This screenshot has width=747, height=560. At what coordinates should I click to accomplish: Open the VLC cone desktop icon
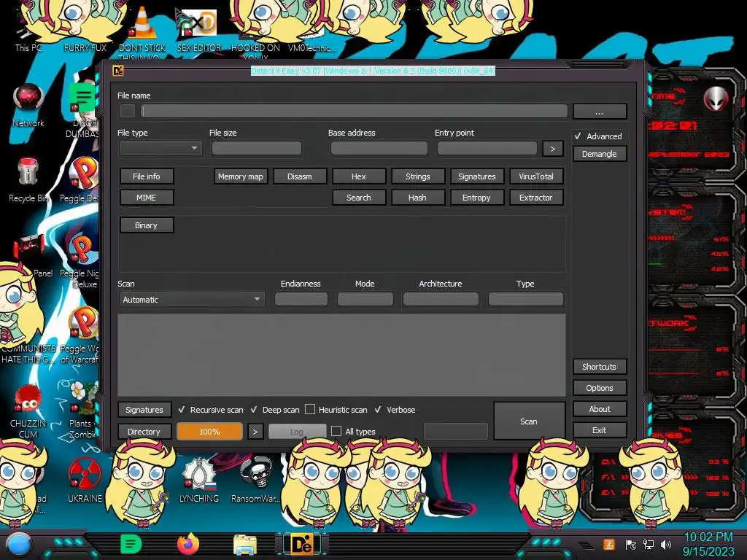point(142,29)
